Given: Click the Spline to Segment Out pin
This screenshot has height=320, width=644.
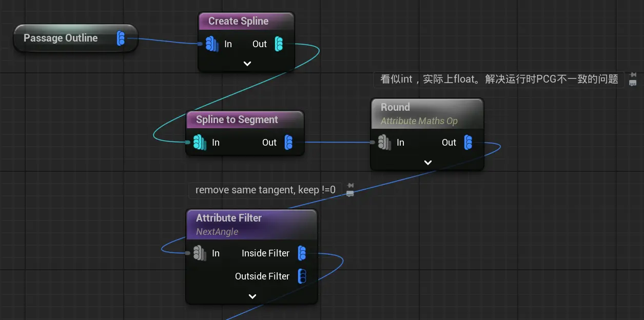Looking at the screenshot, I should (288, 143).
